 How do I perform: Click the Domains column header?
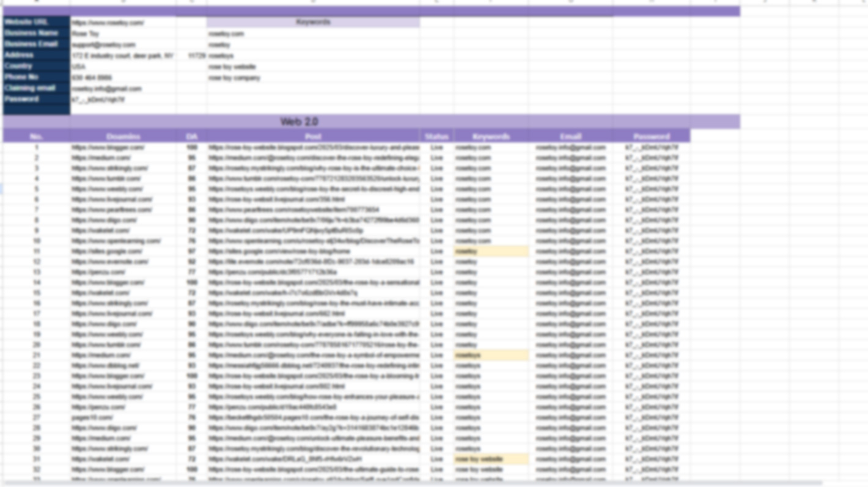[x=122, y=136]
